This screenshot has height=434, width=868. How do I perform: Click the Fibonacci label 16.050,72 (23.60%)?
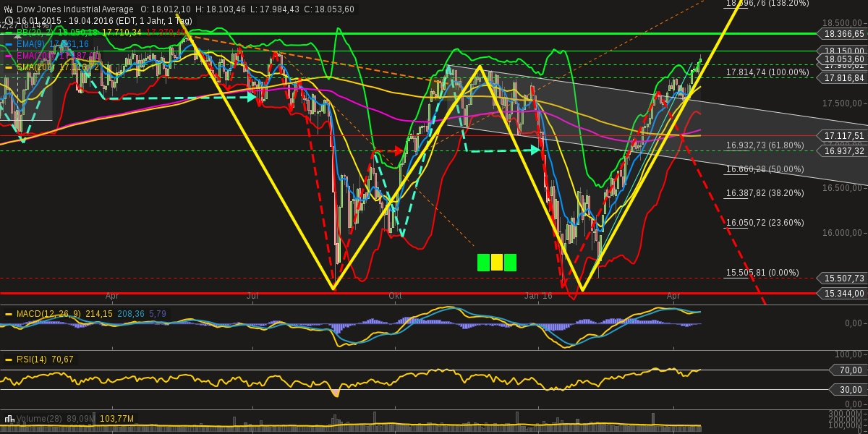coord(765,223)
